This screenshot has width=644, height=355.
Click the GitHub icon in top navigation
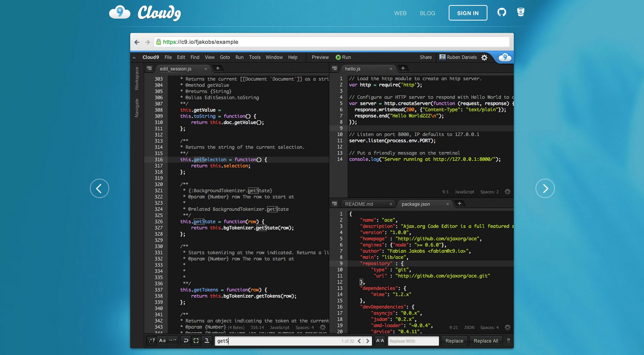pos(501,12)
